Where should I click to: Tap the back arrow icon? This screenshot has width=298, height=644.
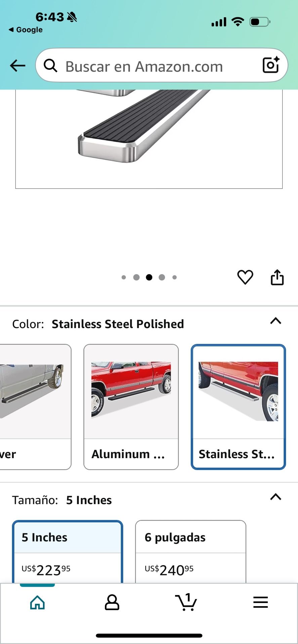pos(17,66)
